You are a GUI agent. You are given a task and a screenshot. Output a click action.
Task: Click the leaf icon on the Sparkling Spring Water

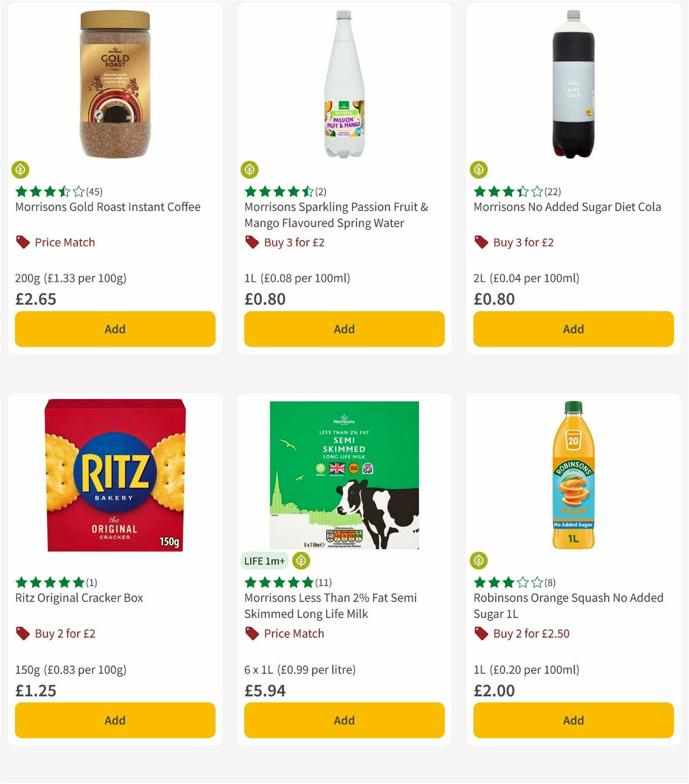click(x=249, y=170)
